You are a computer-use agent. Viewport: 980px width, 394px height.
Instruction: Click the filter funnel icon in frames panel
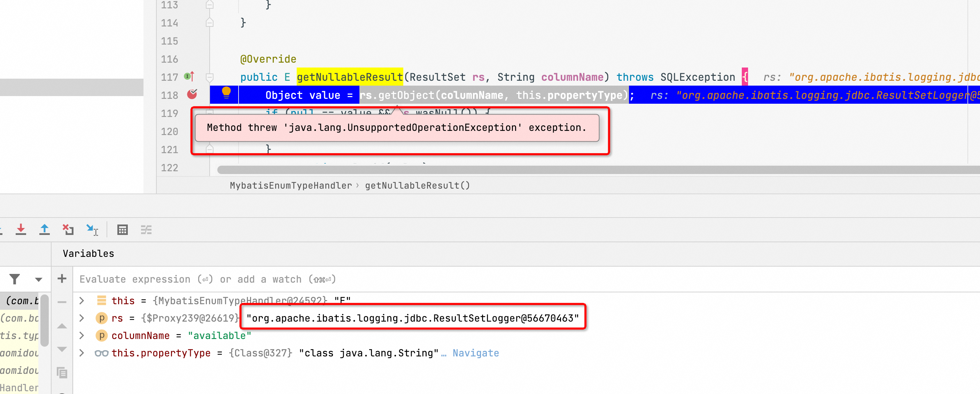pos(15,279)
